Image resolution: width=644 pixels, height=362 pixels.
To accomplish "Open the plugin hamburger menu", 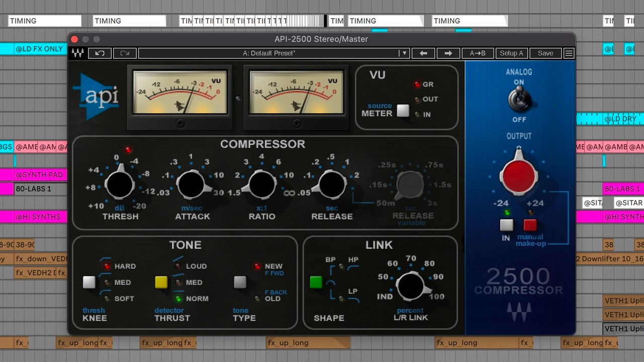I will tap(569, 53).
